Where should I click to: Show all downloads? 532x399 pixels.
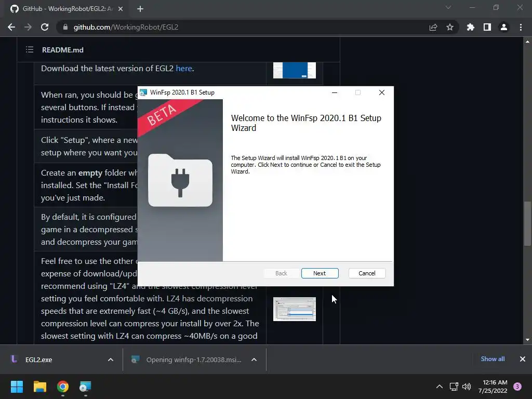(x=493, y=359)
